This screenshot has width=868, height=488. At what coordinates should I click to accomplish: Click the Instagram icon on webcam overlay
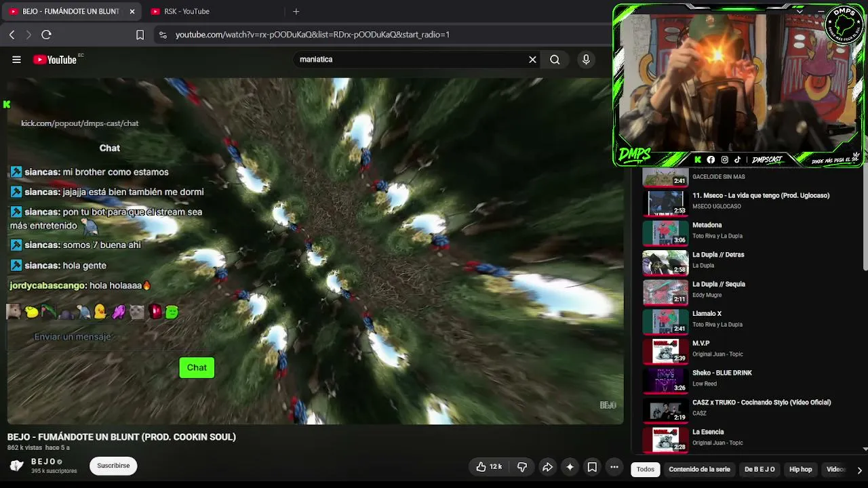724,160
